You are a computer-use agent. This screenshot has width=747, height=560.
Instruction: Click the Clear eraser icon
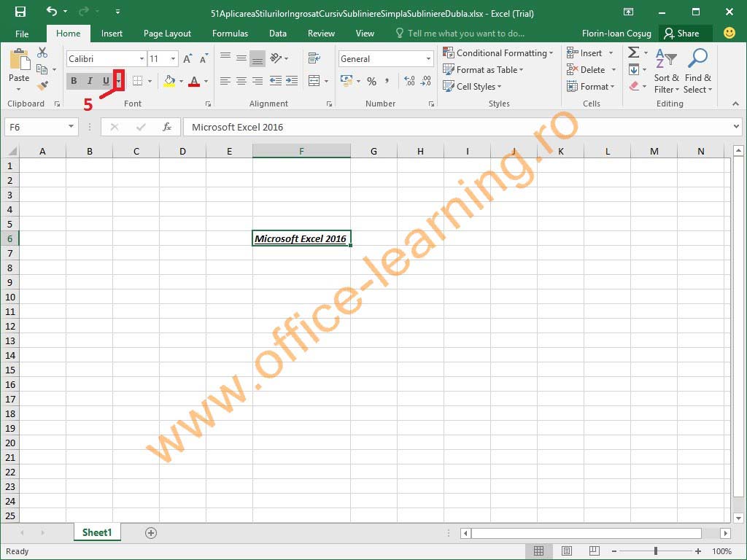(634, 86)
